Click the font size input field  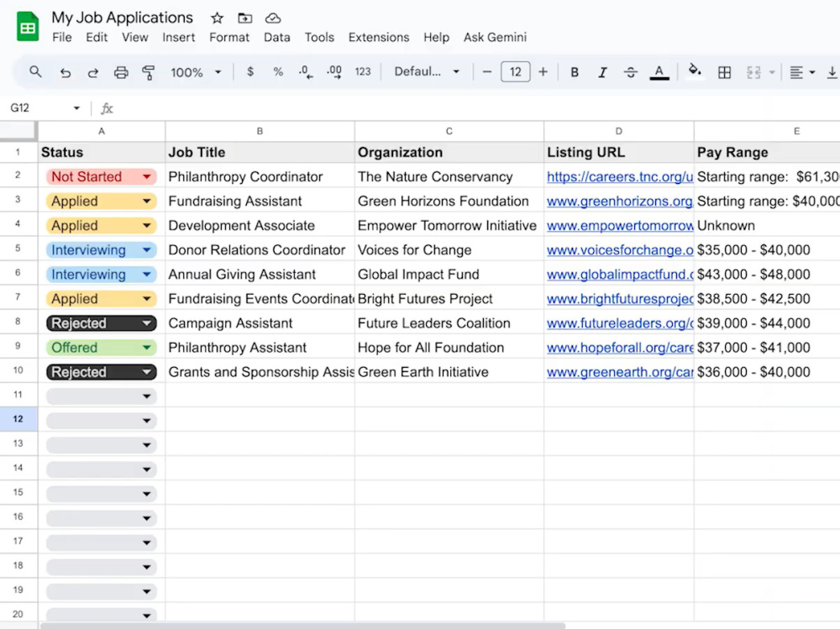pos(516,71)
